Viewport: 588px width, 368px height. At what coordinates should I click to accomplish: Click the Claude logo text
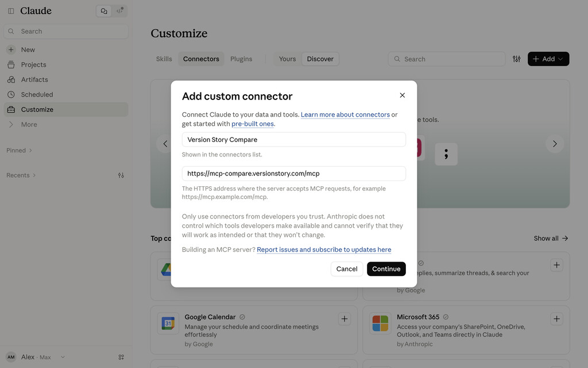click(36, 11)
